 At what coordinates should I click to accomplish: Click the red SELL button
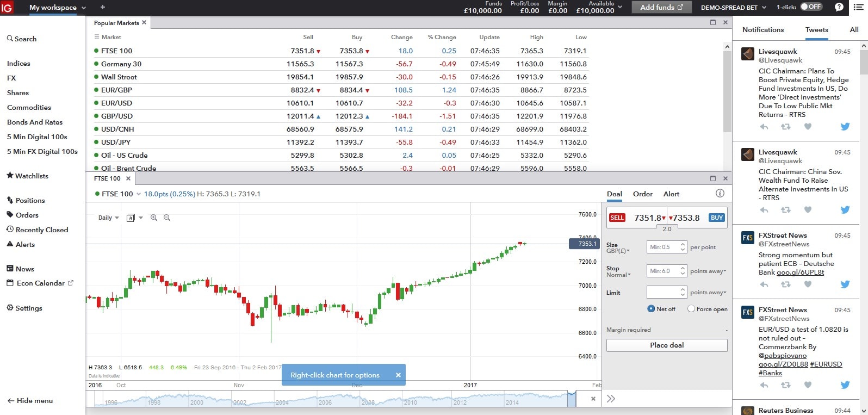click(x=617, y=218)
